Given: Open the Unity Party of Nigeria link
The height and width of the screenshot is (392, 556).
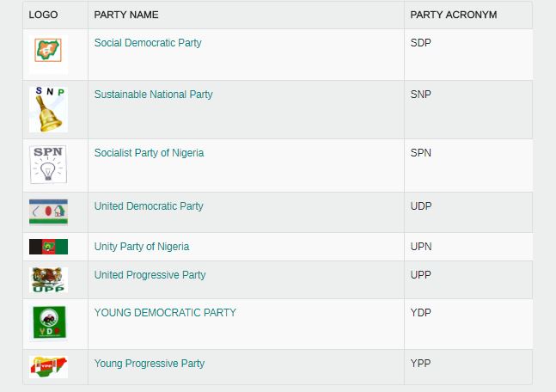Looking at the screenshot, I should tap(142, 247).
